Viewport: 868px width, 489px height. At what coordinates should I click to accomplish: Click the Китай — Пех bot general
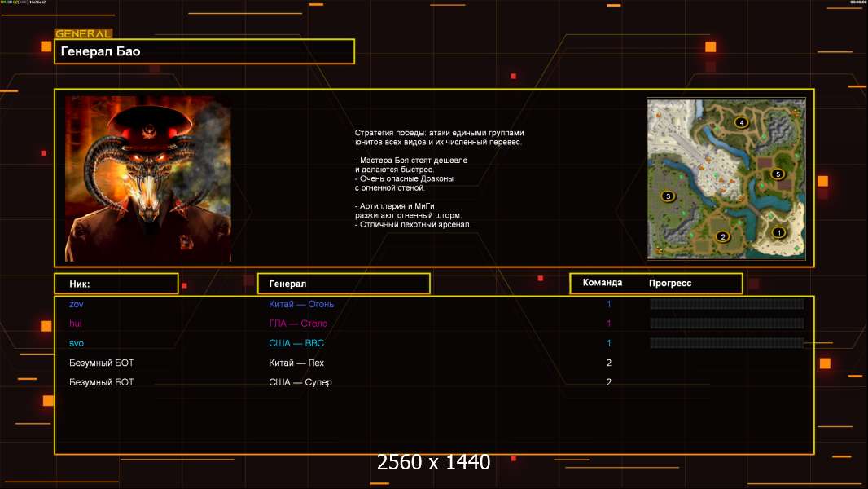pyautogui.click(x=297, y=363)
